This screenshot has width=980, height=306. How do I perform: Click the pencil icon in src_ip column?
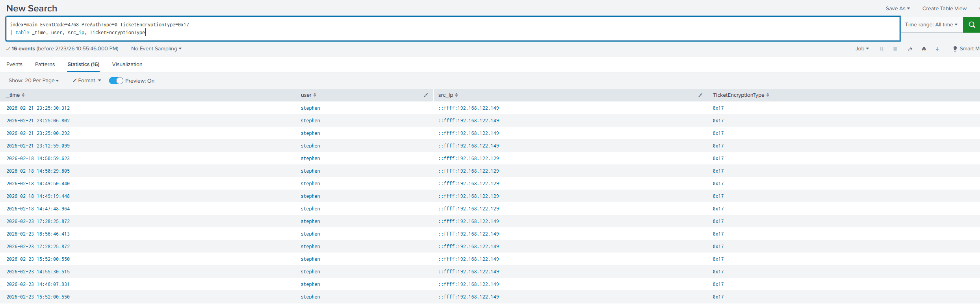click(700, 95)
